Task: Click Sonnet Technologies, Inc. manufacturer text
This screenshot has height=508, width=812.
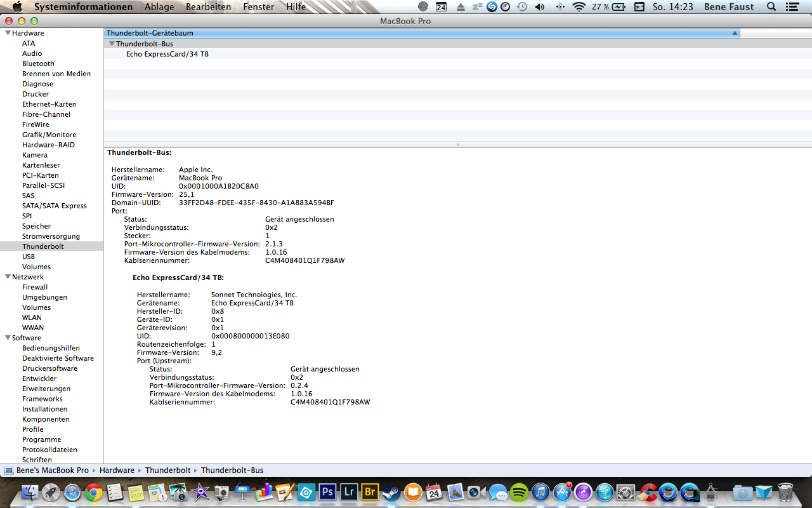Action: tap(254, 295)
